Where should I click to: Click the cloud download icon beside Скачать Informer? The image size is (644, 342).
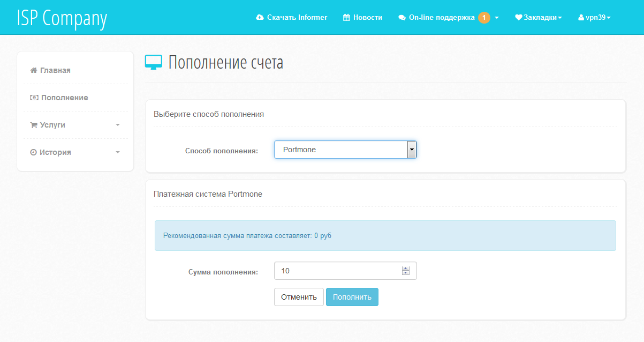point(260,18)
